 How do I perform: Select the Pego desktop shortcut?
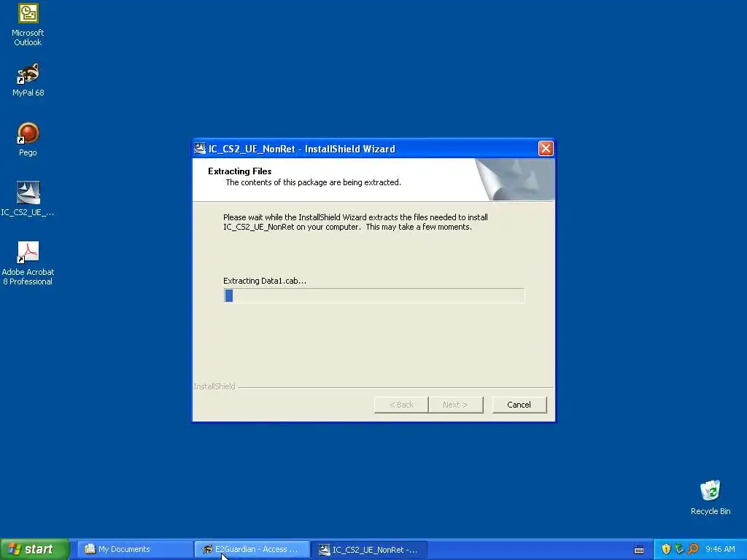point(28,139)
